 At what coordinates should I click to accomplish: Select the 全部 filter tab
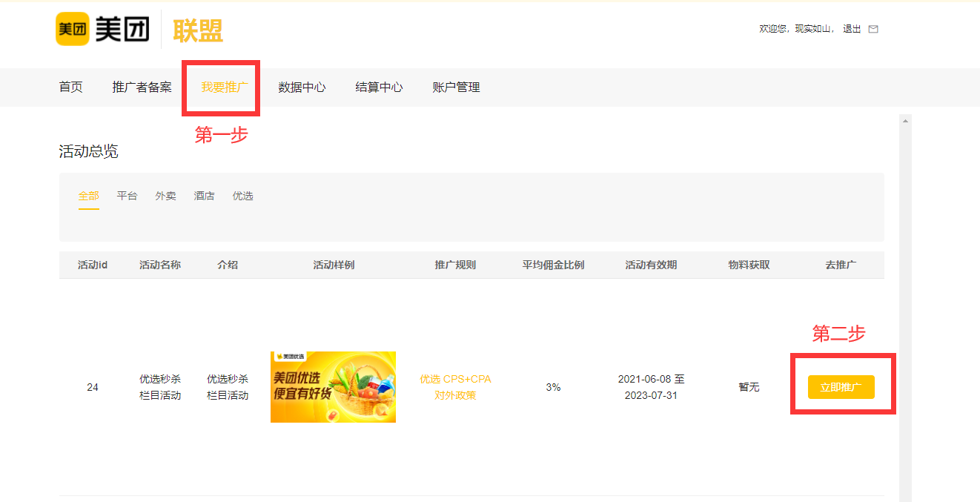pyautogui.click(x=89, y=196)
